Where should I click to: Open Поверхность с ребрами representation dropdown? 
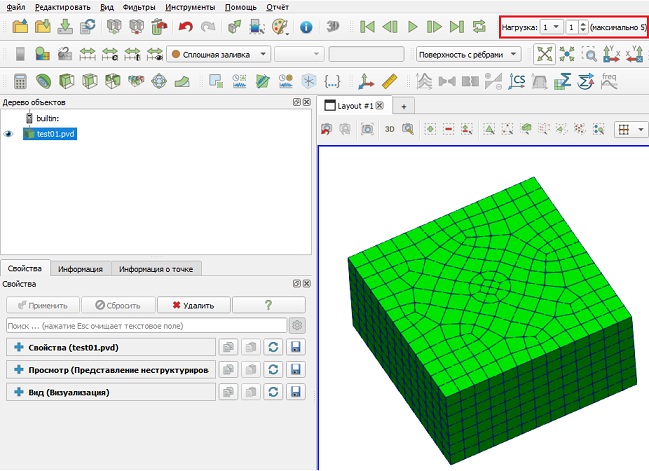coord(468,54)
